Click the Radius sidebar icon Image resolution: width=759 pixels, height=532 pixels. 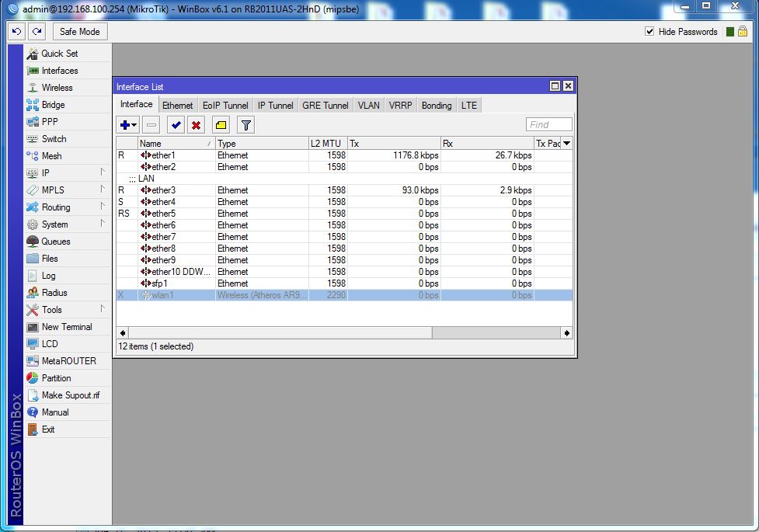click(33, 292)
